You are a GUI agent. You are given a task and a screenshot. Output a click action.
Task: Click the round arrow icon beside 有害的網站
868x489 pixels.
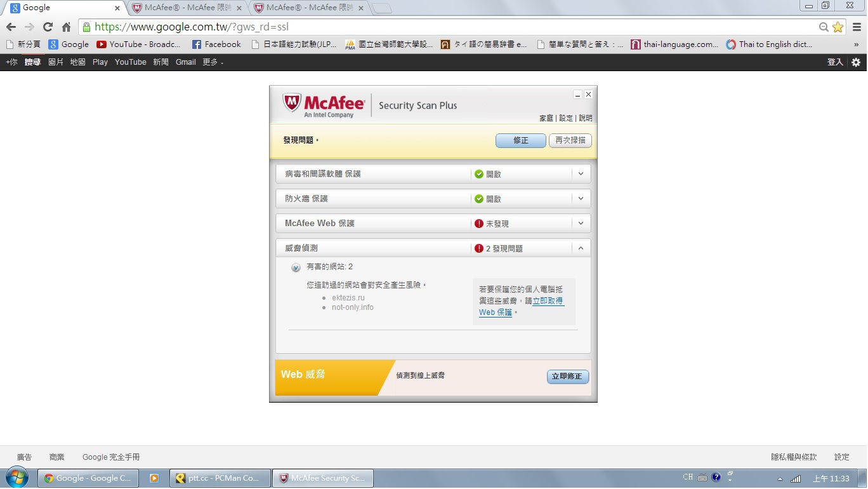296,267
